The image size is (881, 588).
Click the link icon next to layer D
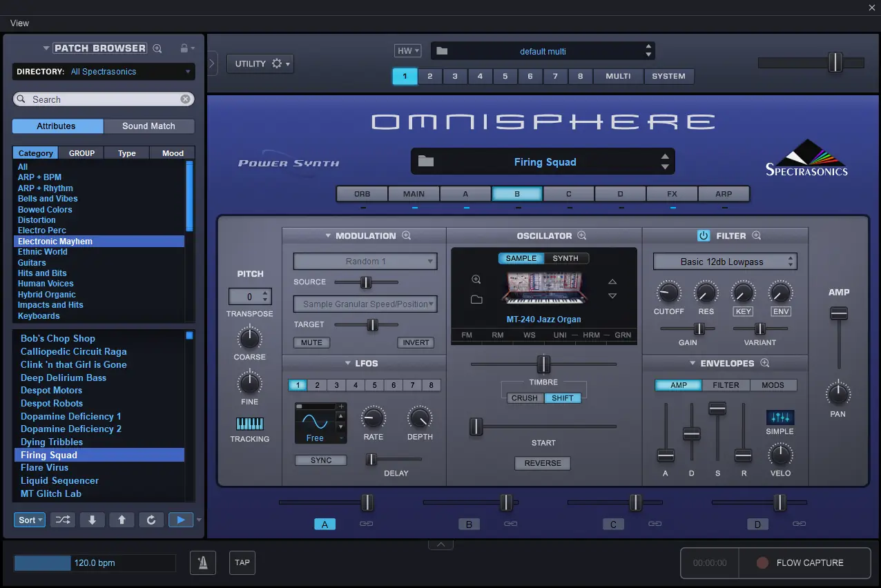click(x=800, y=524)
